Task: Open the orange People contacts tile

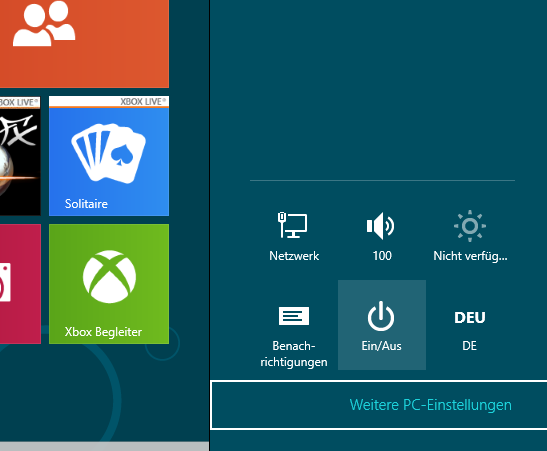Action: (x=84, y=44)
